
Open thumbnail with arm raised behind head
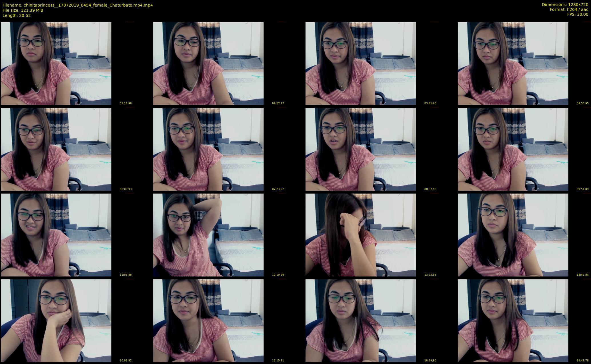tap(208, 235)
